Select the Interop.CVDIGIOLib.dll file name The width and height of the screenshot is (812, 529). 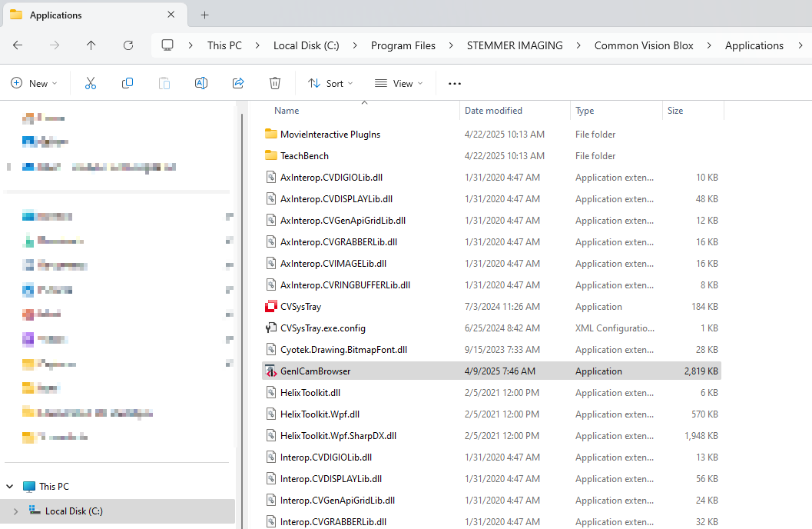[x=326, y=457]
